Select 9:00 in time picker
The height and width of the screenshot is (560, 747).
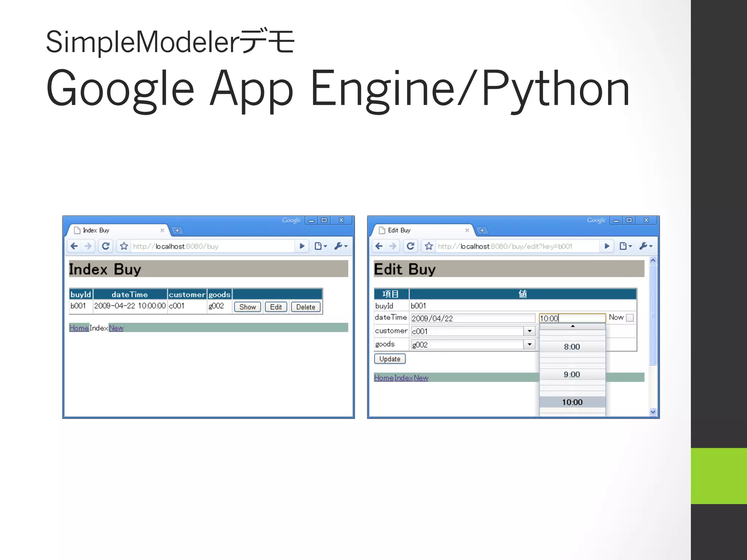[572, 374]
